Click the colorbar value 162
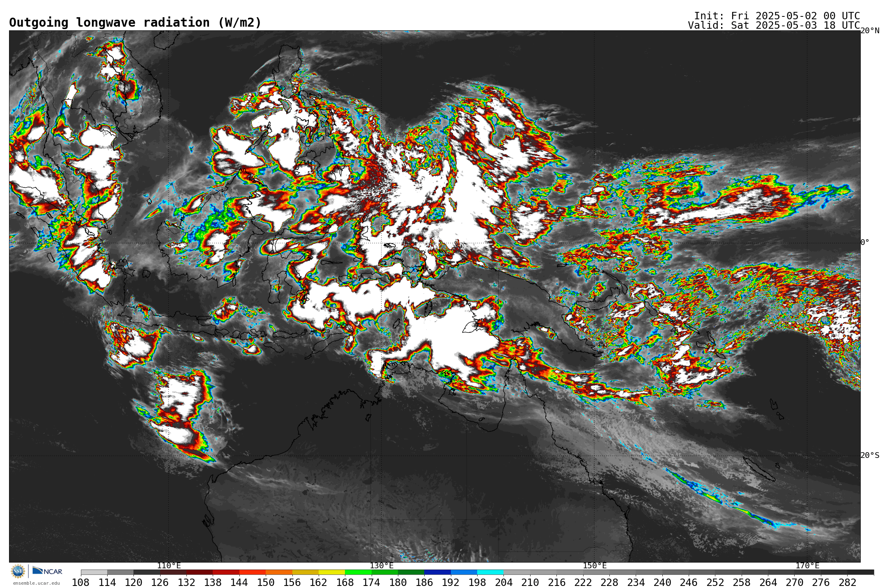 pyautogui.click(x=319, y=583)
